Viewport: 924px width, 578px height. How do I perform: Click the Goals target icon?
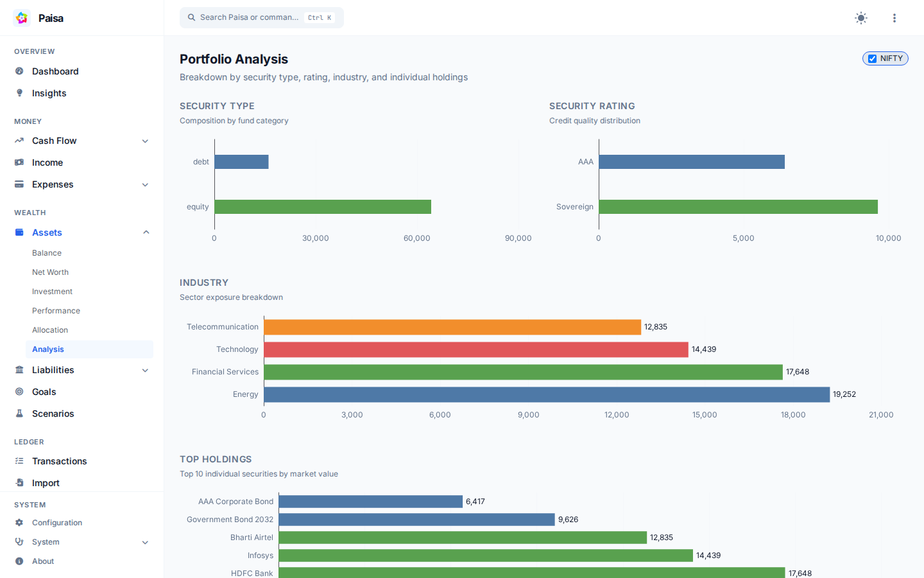tap(19, 392)
